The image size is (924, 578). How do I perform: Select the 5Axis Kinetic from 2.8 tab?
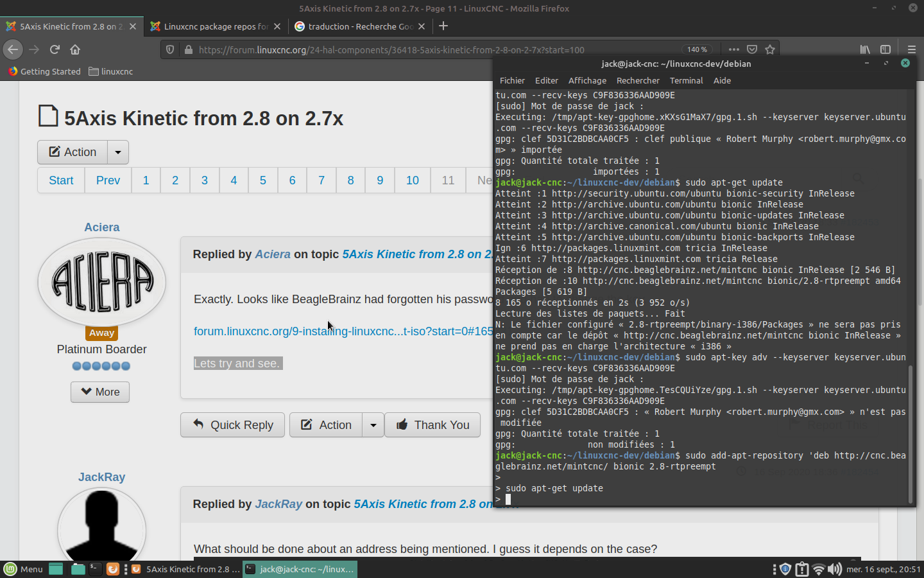tap(71, 26)
